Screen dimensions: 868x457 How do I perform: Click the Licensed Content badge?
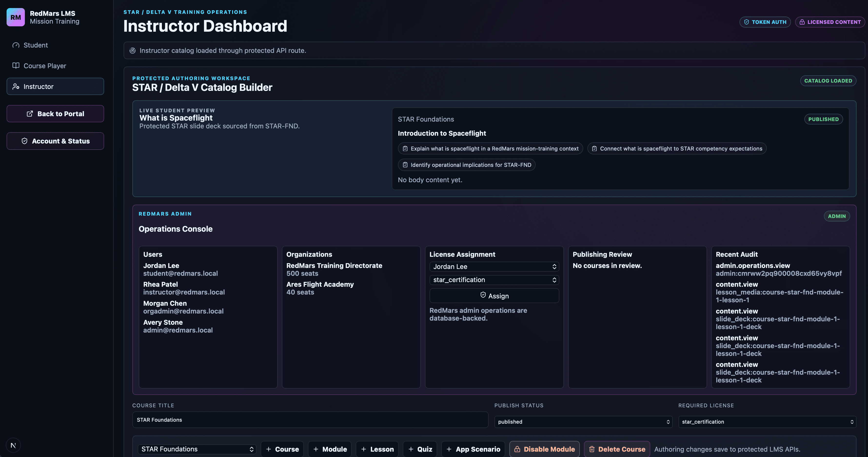pyautogui.click(x=830, y=22)
